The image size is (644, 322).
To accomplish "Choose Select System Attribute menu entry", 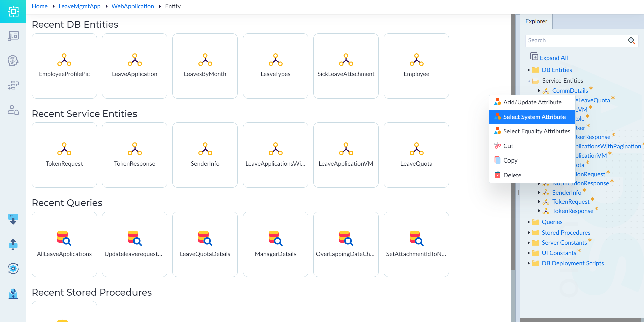I will [x=532, y=117].
